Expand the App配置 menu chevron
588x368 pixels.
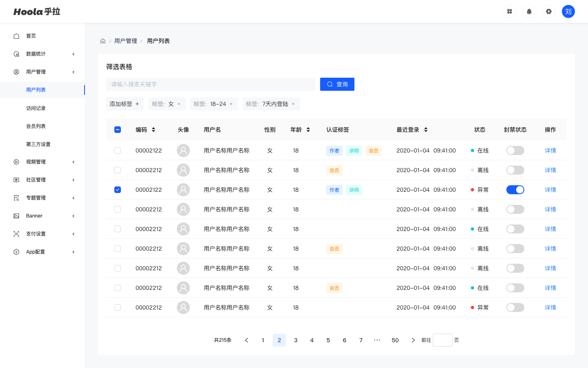coord(73,252)
